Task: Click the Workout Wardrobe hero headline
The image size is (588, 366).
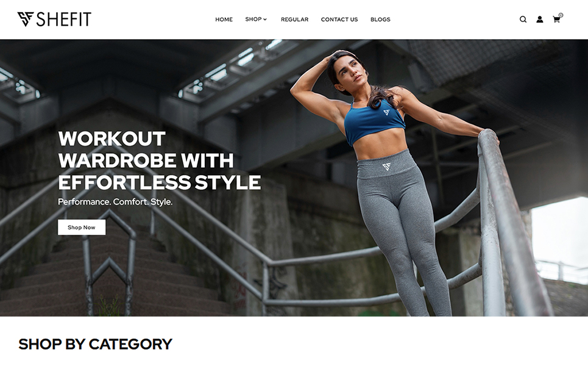Action: [160, 160]
